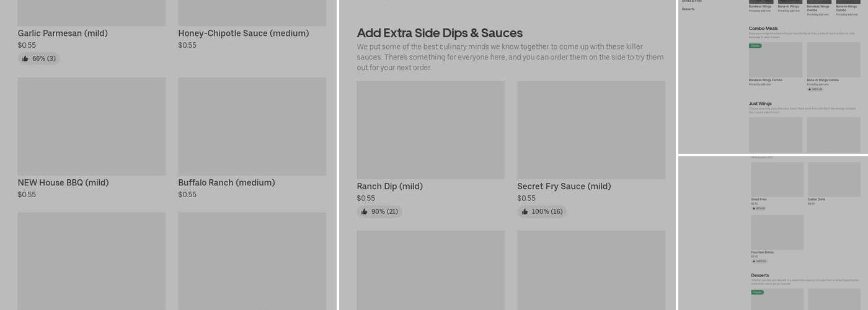The width and height of the screenshot is (868, 310).
Task: Click the thumbs-up icon under Secret Fry Sauce
Action: coord(525,212)
